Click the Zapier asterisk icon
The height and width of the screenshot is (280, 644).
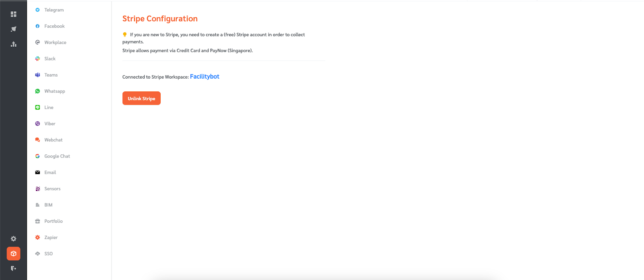coord(37,237)
